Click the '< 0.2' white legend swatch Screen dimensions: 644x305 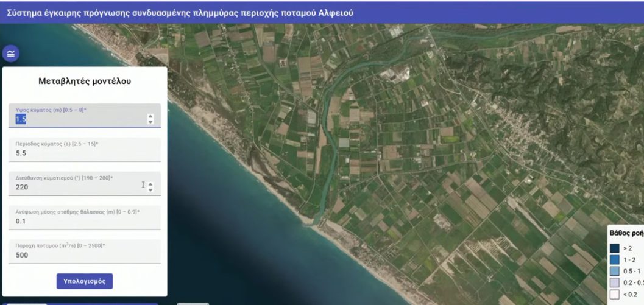pos(614,294)
